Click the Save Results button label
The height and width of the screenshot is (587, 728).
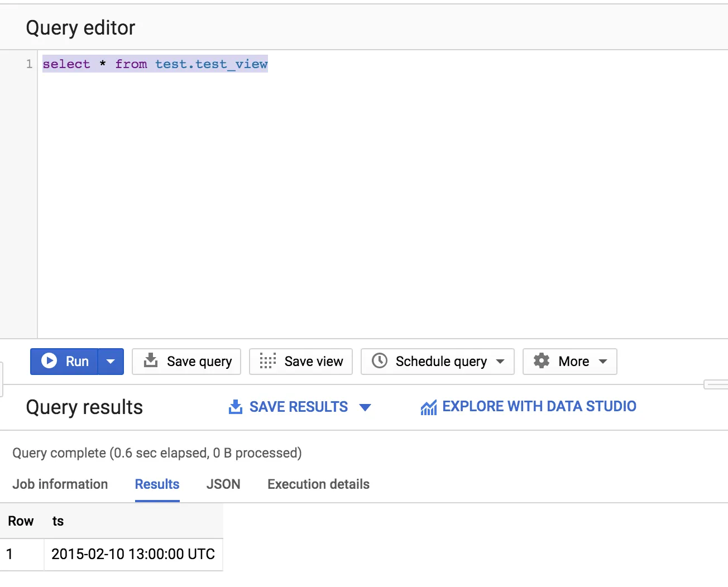coord(299,407)
